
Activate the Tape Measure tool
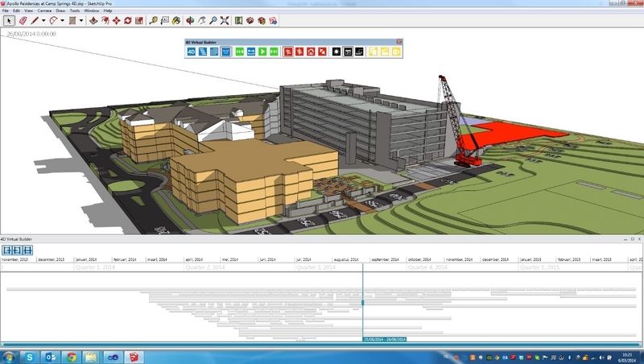155,19
